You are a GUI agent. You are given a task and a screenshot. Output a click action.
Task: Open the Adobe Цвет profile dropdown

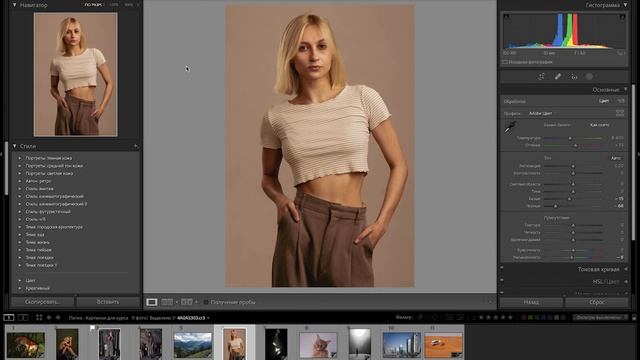click(541, 113)
